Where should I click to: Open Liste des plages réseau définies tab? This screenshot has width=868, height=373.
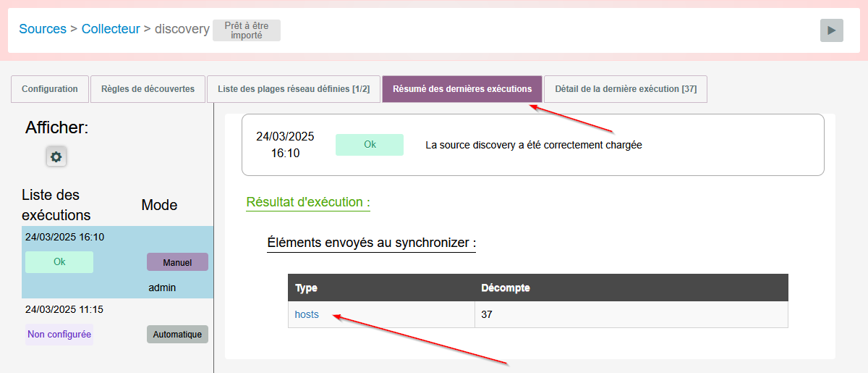(293, 89)
